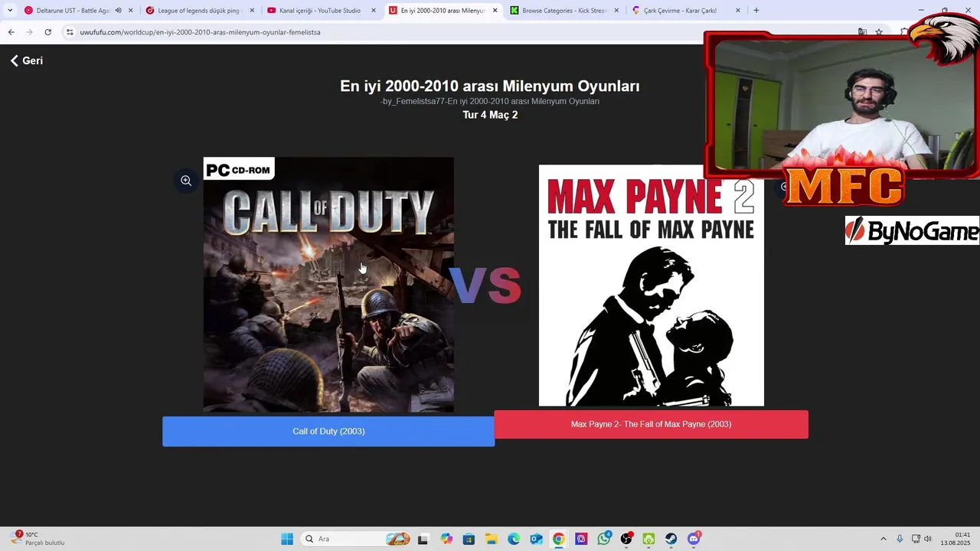Close the Kick Browse Categories tab

616,11
